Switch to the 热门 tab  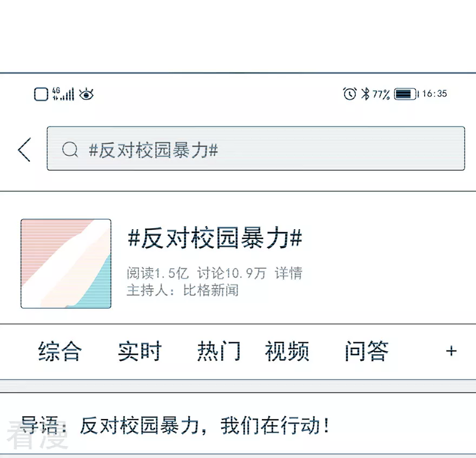(219, 351)
